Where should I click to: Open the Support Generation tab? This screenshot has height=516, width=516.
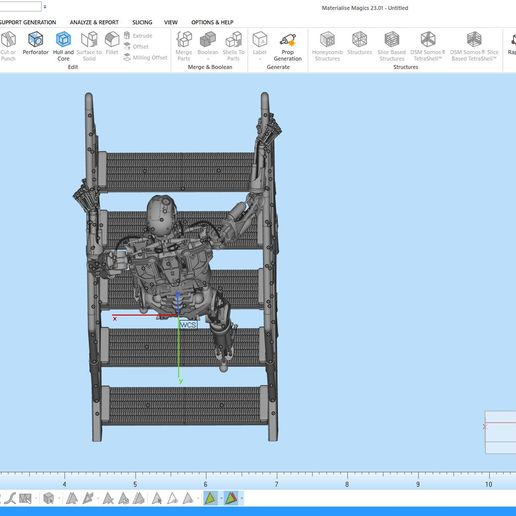[x=28, y=22]
